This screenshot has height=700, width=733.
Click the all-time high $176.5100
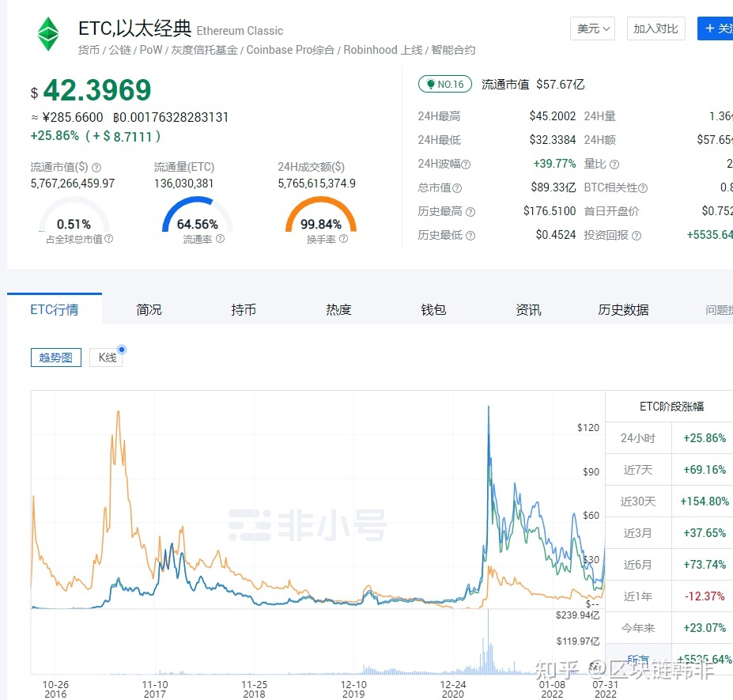(550, 211)
